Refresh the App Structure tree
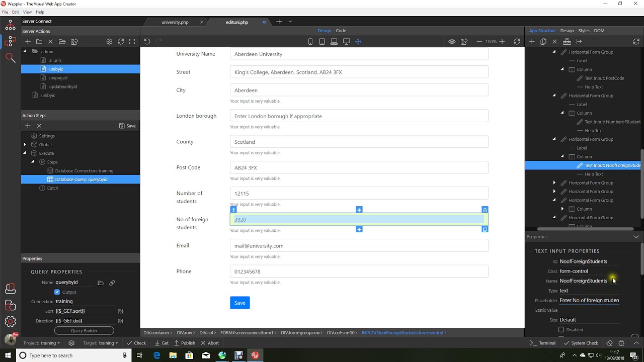This screenshot has height=362, width=644. pos(636,42)
